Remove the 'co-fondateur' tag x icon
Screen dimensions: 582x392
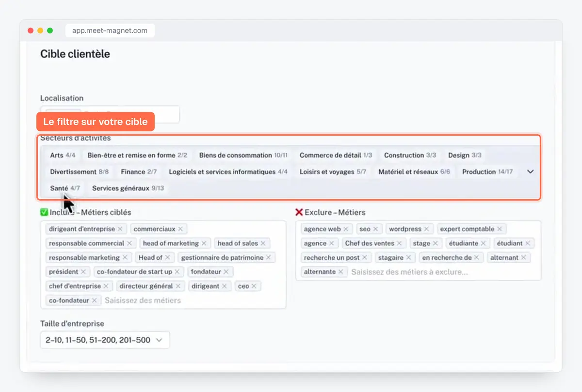94,300
